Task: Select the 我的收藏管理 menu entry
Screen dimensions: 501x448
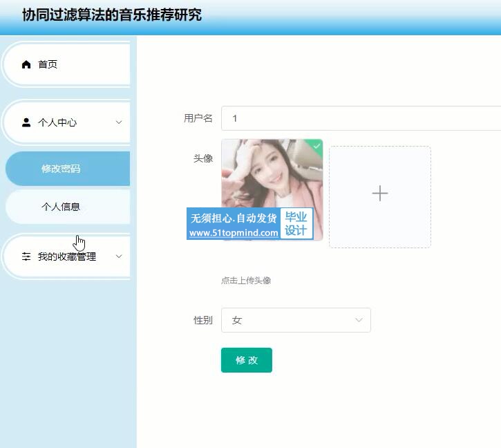Action: [x=66, y=256]
